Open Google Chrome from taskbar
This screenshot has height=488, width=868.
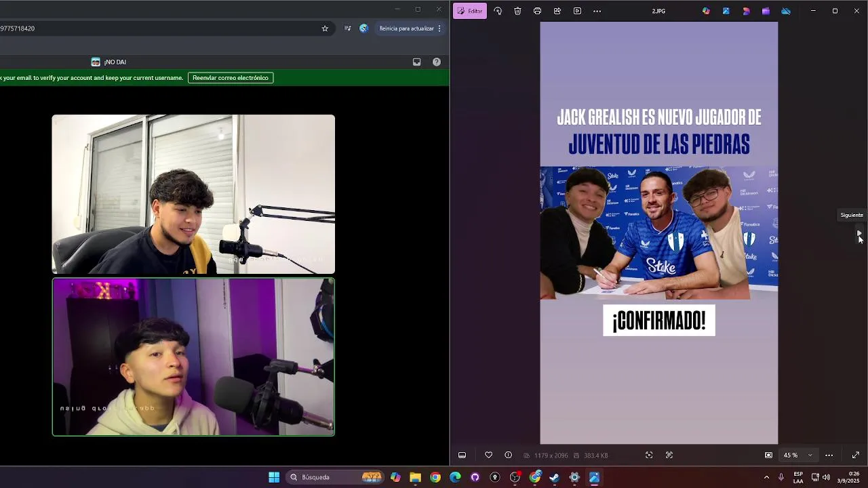tap(435, 477)
